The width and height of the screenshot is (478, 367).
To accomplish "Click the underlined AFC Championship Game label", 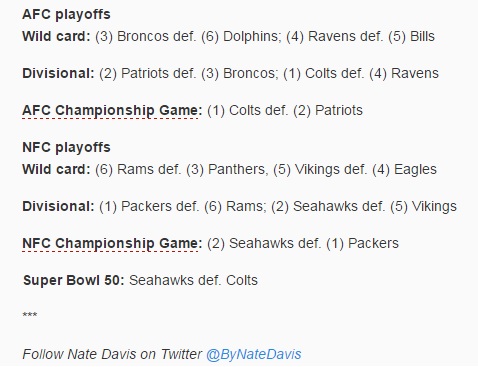I will point(112,110).
